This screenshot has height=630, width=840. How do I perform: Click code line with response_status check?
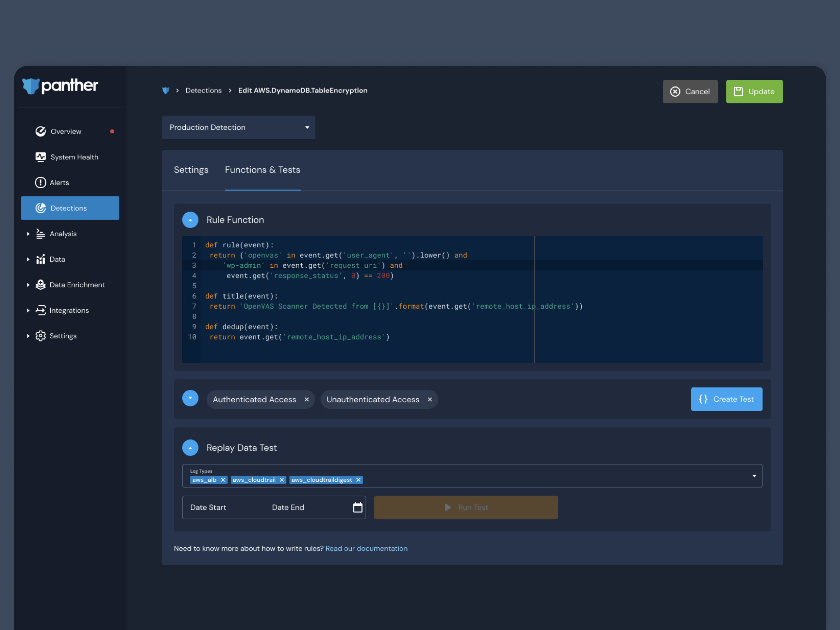click(x=310, y=276)
